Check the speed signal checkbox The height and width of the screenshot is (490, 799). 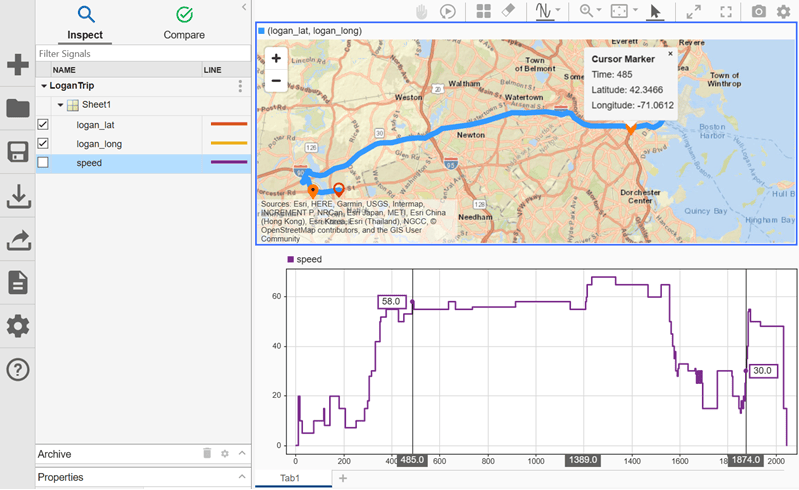pyautogui.click(x=43, y=162)
